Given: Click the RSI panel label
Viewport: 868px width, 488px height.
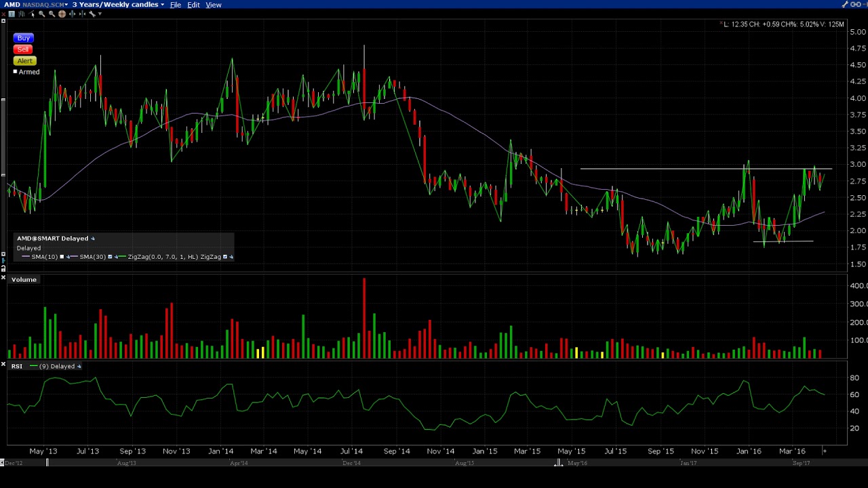Looking at the screenshot, I should pos(16,367).
